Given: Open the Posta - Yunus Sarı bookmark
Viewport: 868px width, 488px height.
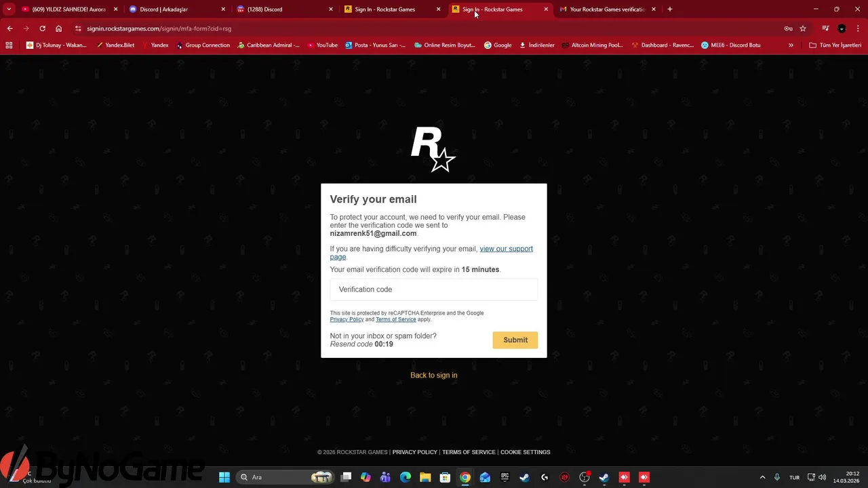Looking at the screenshot, I should [375, 45].
